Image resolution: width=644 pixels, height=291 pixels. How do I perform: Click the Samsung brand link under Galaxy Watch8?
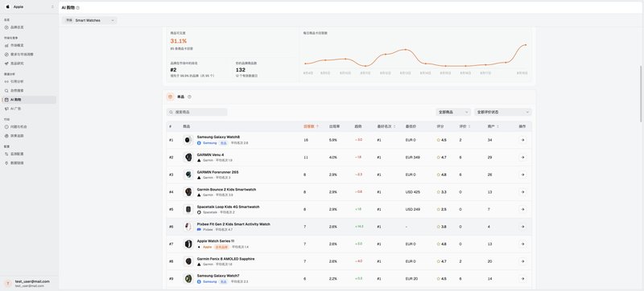(209, 143)
